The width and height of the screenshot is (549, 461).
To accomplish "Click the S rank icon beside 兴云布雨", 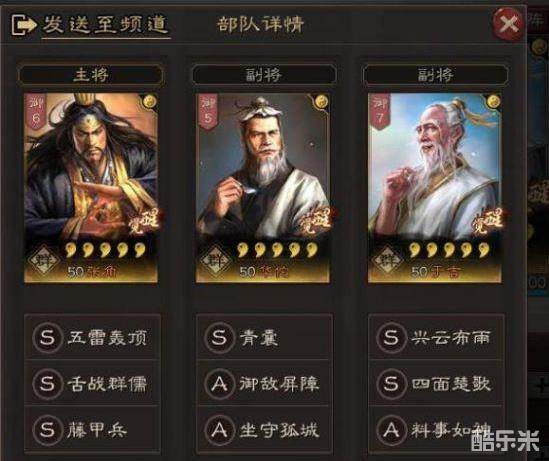I will (x=391, y=337).
